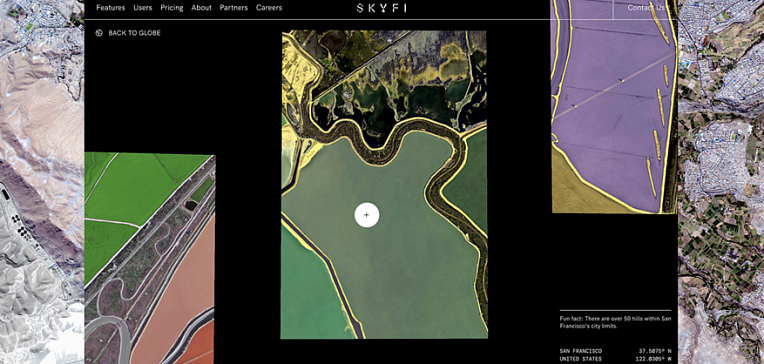Click the fun fact text about San Francisco
764x364 pixels.
[615, 323]
